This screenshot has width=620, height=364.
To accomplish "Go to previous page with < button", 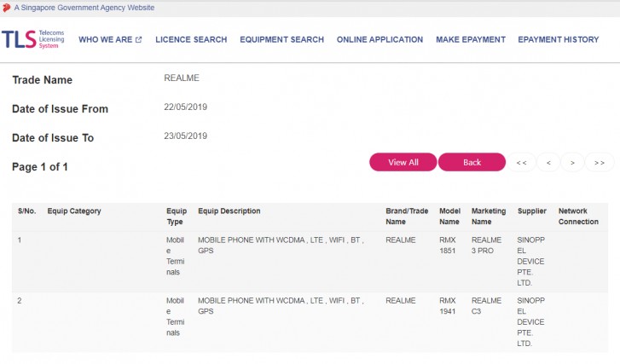I will click(x=548, y=163).
